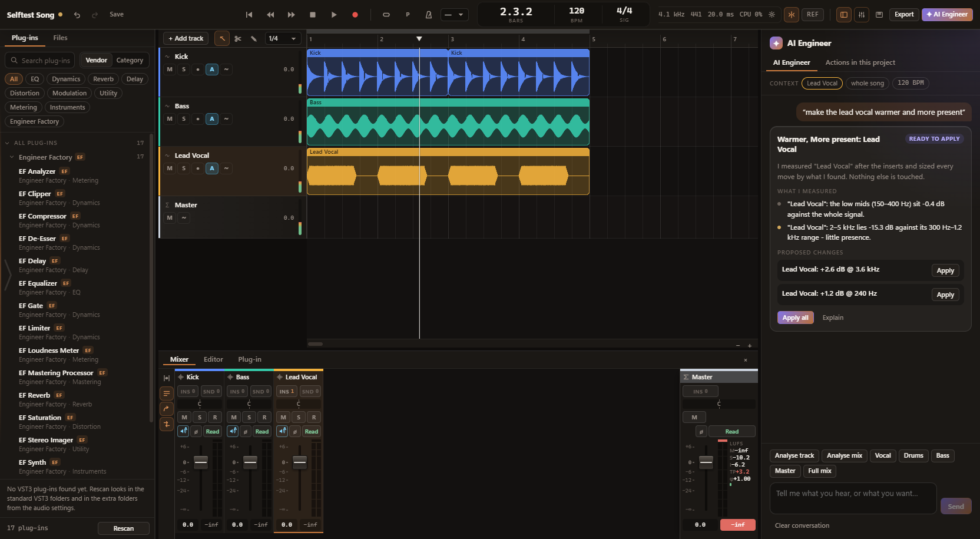Switch to the Files tab
The image size is (980, 539).
point(60,38)
